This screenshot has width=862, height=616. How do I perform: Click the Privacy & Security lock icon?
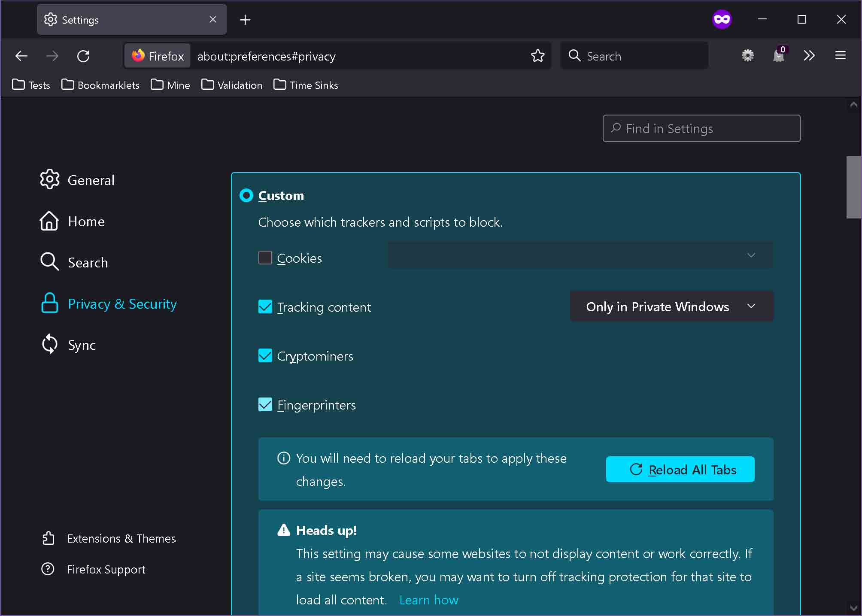click(x=49, y=303)
